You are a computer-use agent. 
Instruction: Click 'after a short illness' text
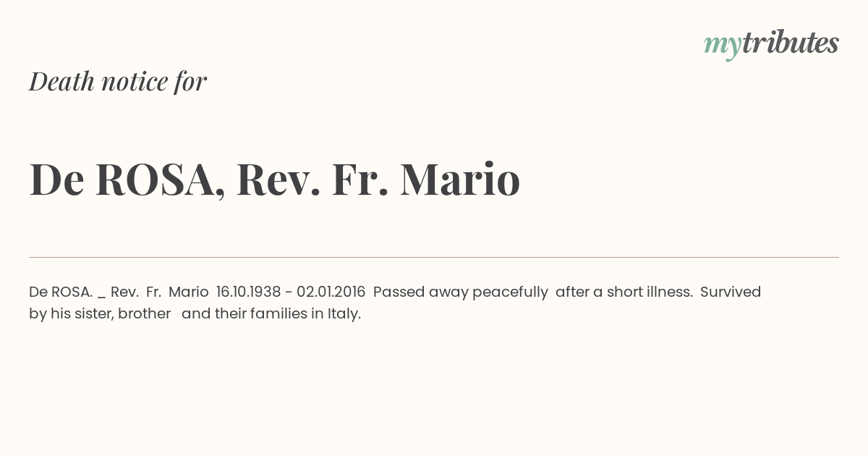click(624, 292)
